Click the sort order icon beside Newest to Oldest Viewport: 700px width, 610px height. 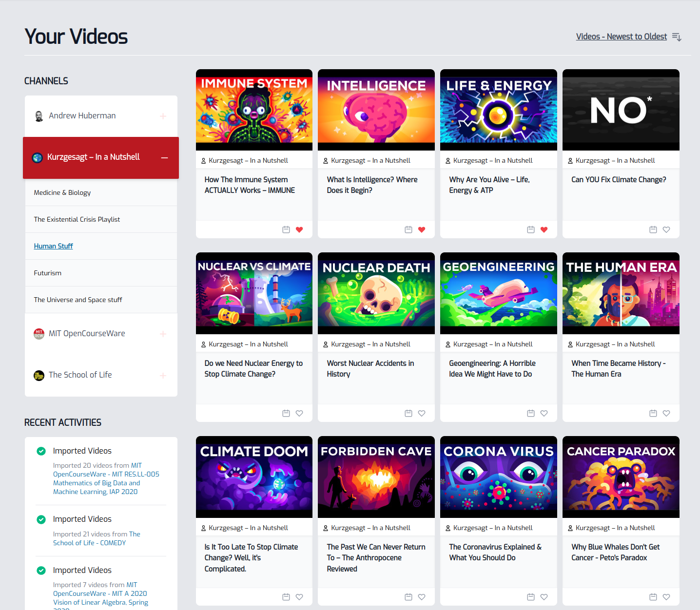click(x=677, y=37)
